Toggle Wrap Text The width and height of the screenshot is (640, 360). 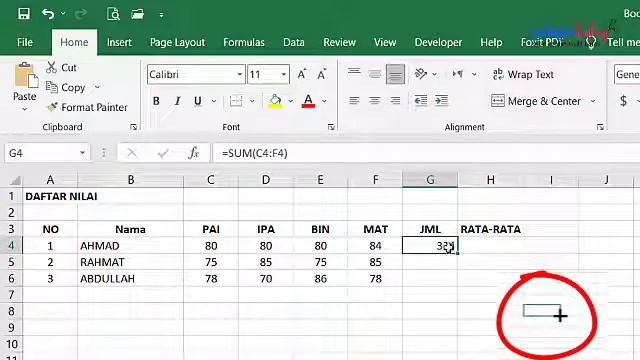(523, 74)
